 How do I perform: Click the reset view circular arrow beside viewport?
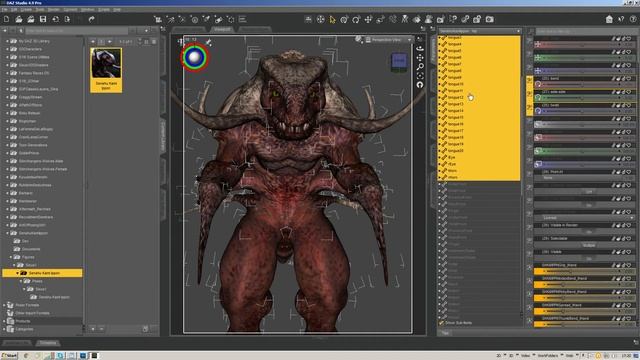pyautogui.click(x=420, y=84)
